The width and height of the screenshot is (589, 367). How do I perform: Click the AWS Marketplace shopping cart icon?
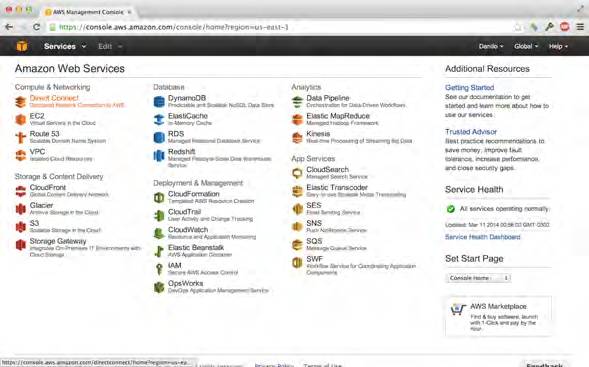tap(458, 309)
